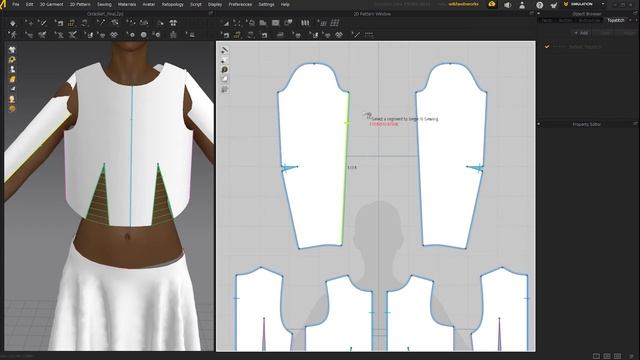Undock the 3D garment window
Image resolution: width=640 pixels, height=360 pixels.
tap(211, 13)
